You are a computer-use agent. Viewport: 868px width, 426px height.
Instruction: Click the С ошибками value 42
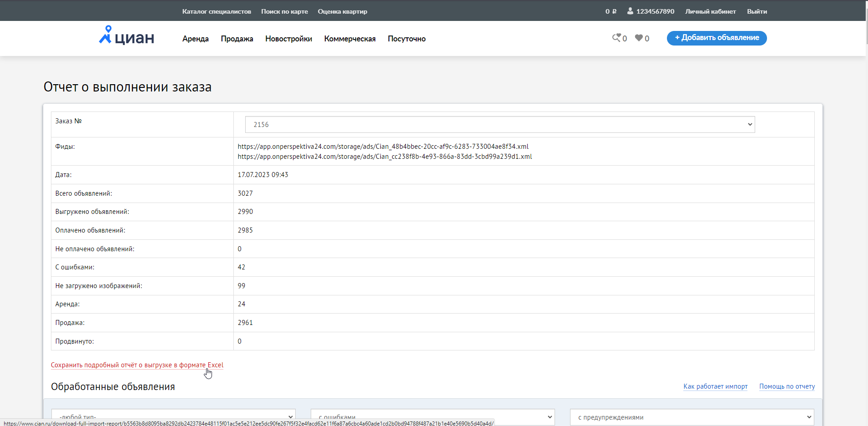click(x=242, y=267)
